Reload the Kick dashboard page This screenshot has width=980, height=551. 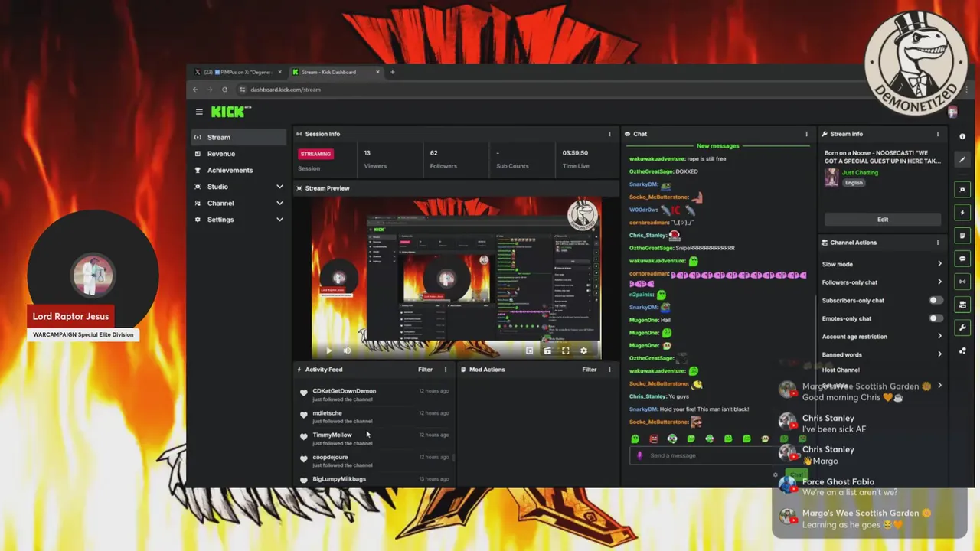click(224, 90)
